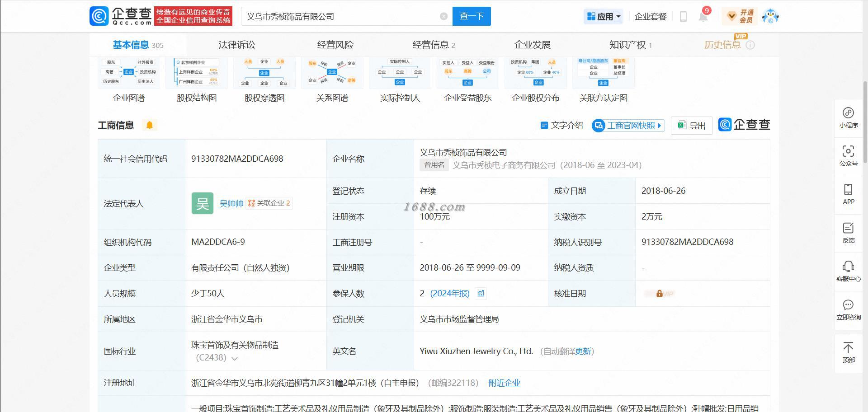
Task: Click the 工商信息 alert bell icon
Action: coord(150,125)
